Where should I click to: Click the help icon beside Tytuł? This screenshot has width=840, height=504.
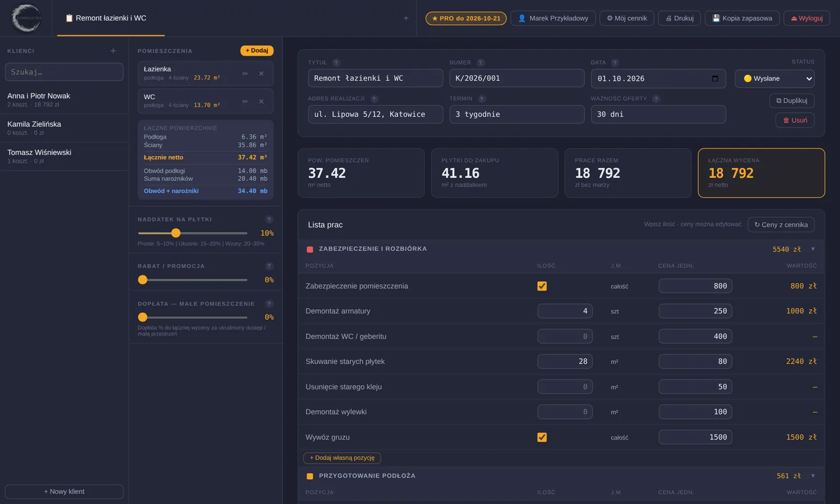(336, 62)
